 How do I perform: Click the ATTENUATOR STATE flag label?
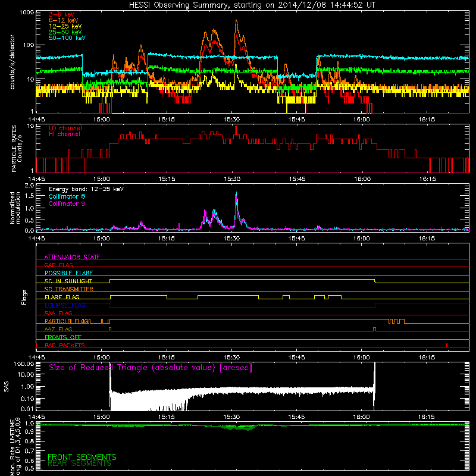click(72, 257)
